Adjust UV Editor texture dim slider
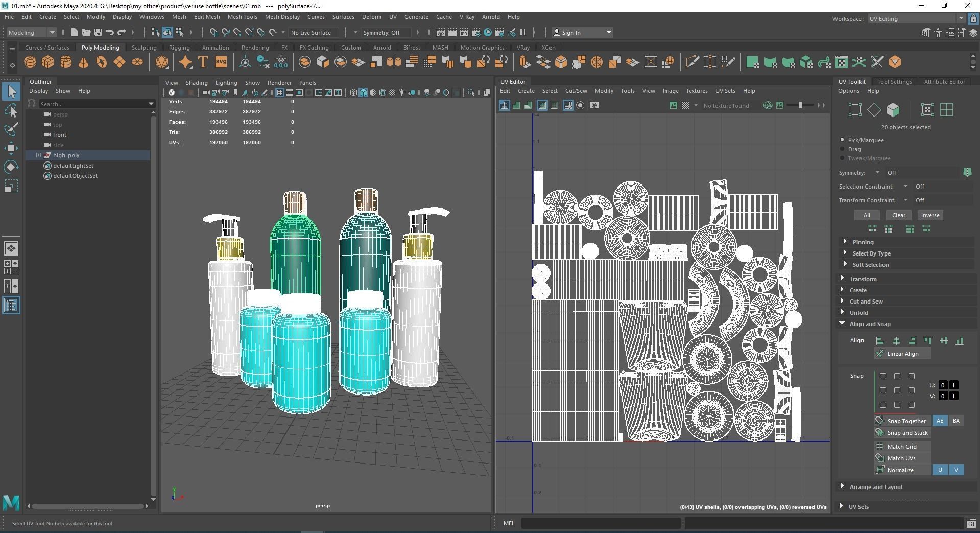The image size is (980, 533). pos(800,105)
